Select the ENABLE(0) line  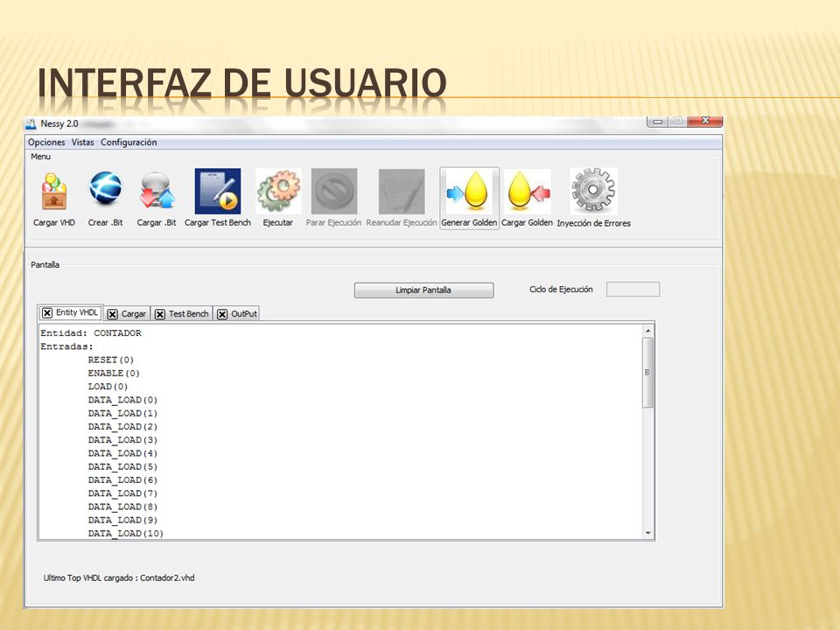114,374
